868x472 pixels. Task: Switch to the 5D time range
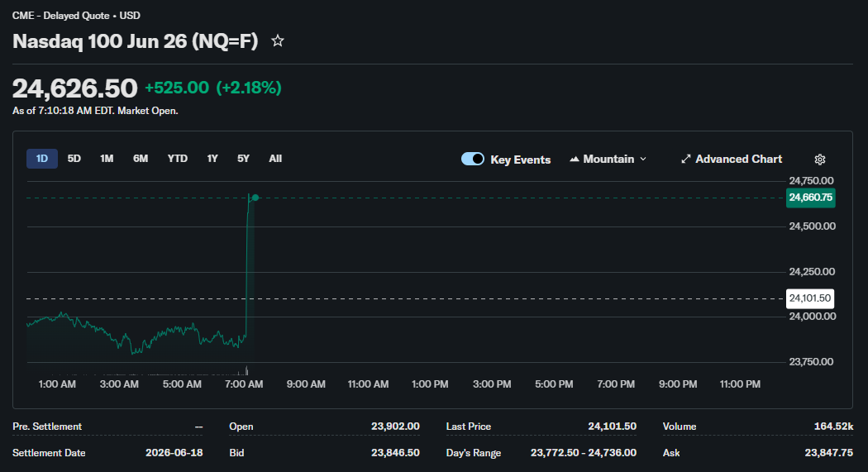point(74,159)
